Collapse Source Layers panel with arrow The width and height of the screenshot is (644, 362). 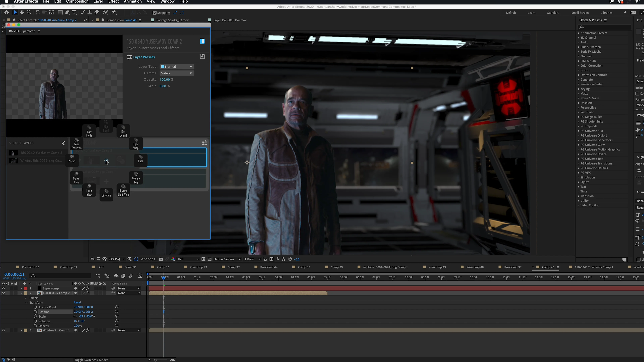pyautogui.click(x=63, y=143)
